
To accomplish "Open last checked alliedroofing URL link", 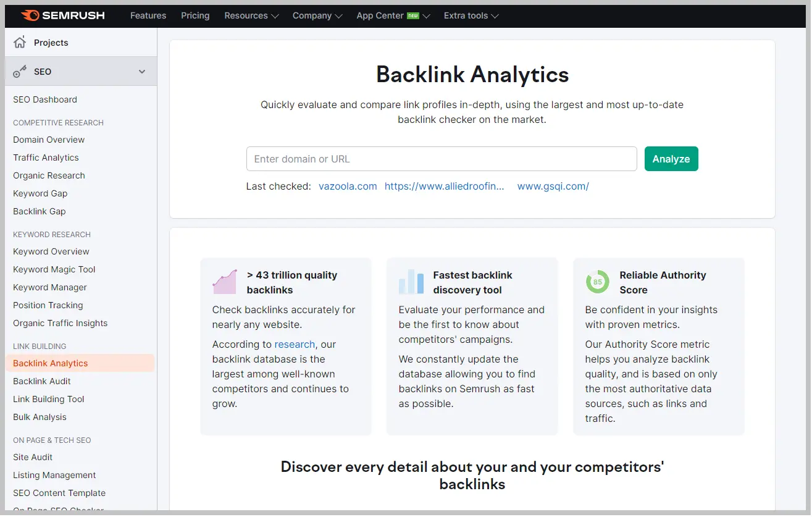I will tap(445, 186).
